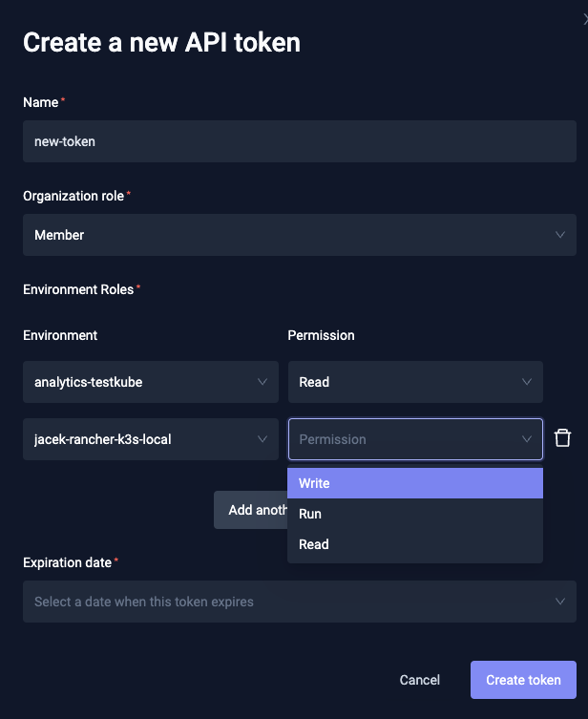Focus the Name field containing new-token
This screenshot has width=588, height=719.
pos(300,141)
